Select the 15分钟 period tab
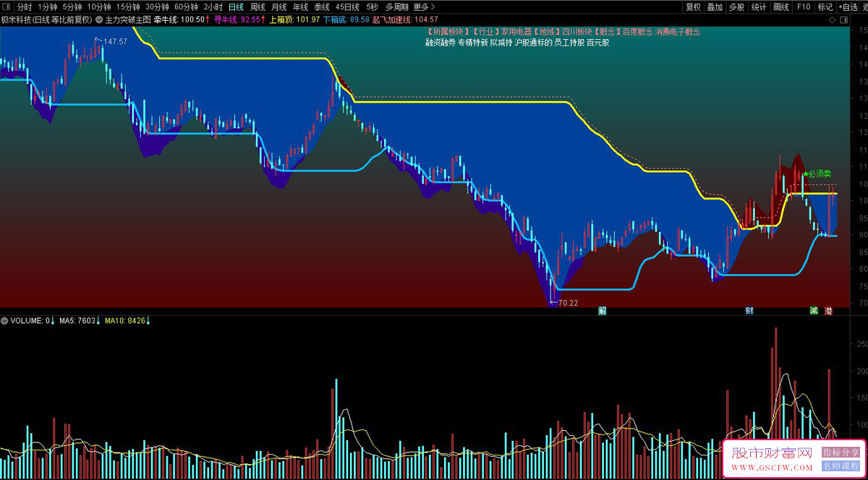 (x=128, y=7)
